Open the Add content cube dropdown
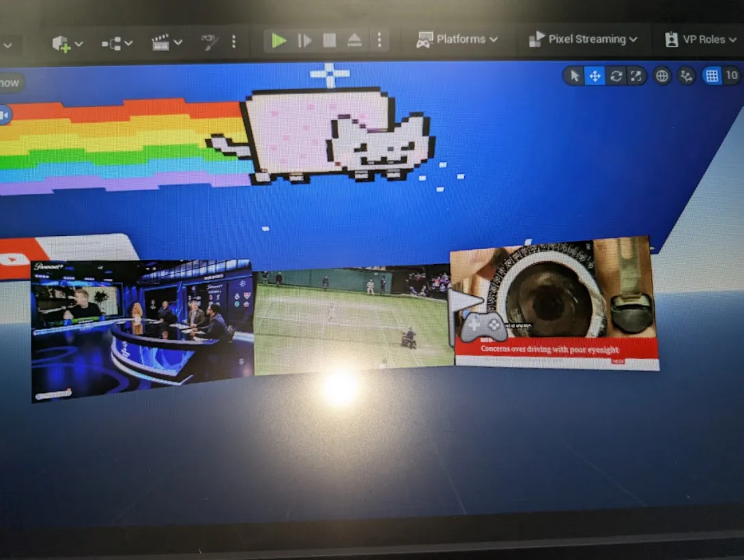Viewport: 744px width, 560px height. pos(68,44)
